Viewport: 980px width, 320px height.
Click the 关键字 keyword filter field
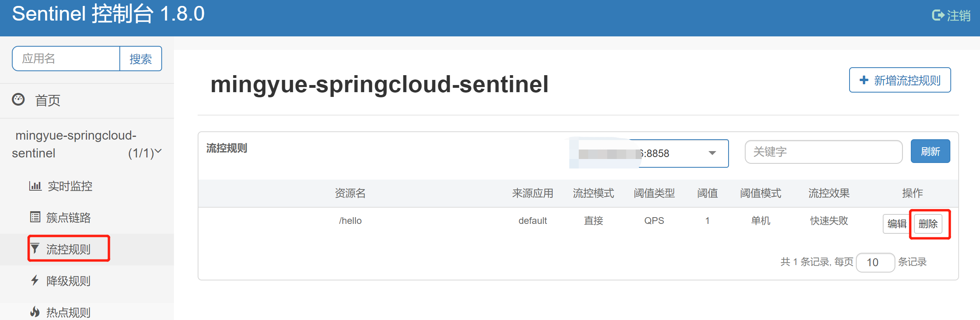click(x=823, y=151)
